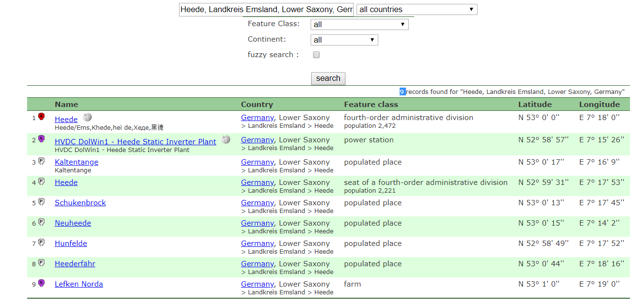Click the 'Feature Class:' label
The height and width of the screenshot is (305, 644).
(x=273, y=24)
